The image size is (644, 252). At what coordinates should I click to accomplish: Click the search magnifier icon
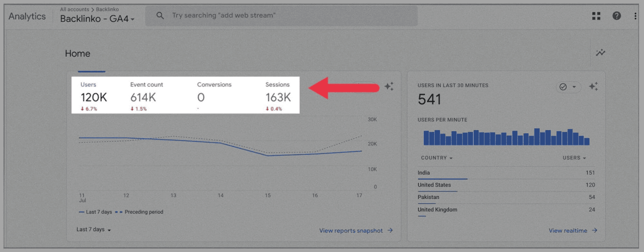(160, 15)
